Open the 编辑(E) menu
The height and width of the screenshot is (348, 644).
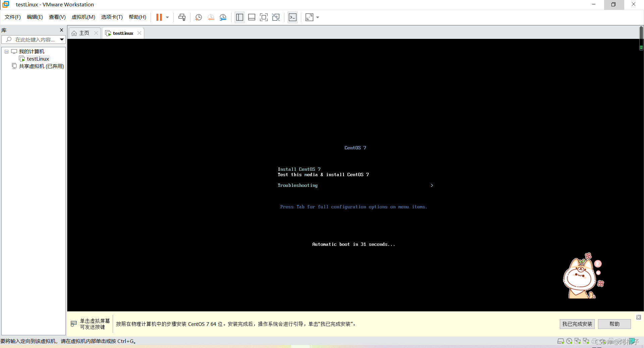(x=35, y=17)
